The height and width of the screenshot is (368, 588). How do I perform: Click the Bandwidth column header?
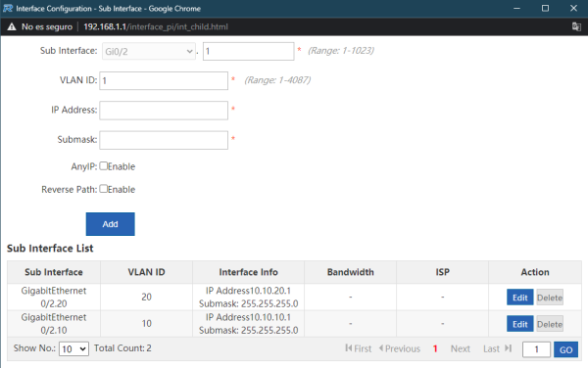350,272
